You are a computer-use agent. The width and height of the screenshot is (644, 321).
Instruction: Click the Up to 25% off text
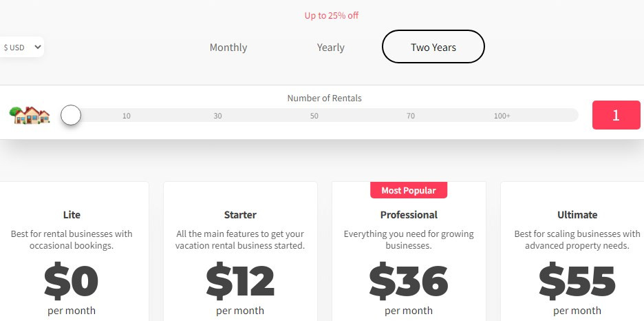point(332,15)
